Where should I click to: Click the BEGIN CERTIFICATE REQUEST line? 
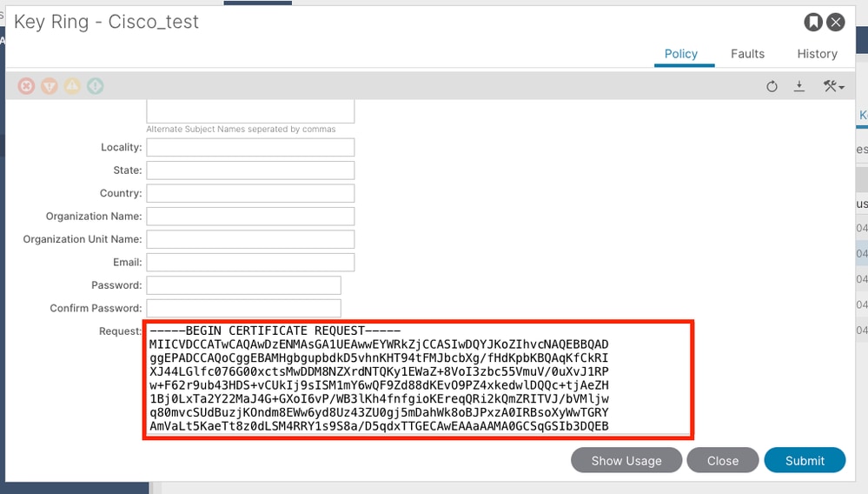275,330
